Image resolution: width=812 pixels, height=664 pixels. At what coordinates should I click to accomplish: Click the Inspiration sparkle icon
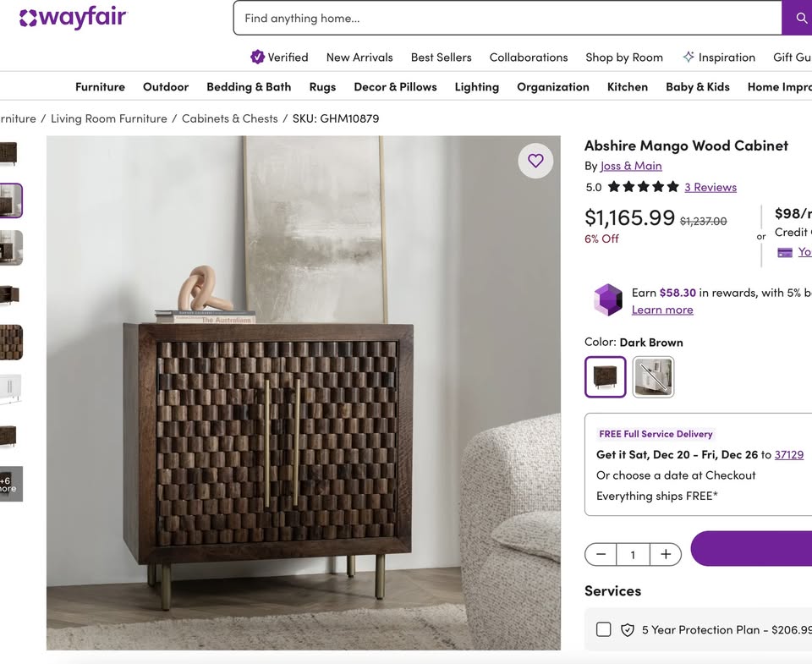coord(689,57)
